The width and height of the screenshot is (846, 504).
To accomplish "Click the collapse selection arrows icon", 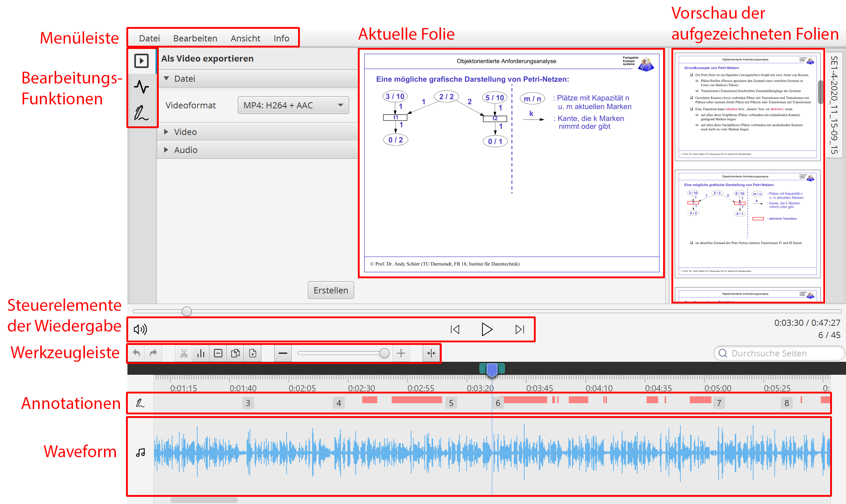I will (x=431, y=353).
